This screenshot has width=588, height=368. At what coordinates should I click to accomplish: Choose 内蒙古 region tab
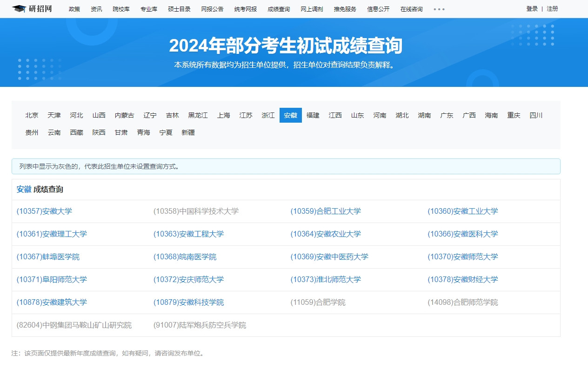pos(125,115)
